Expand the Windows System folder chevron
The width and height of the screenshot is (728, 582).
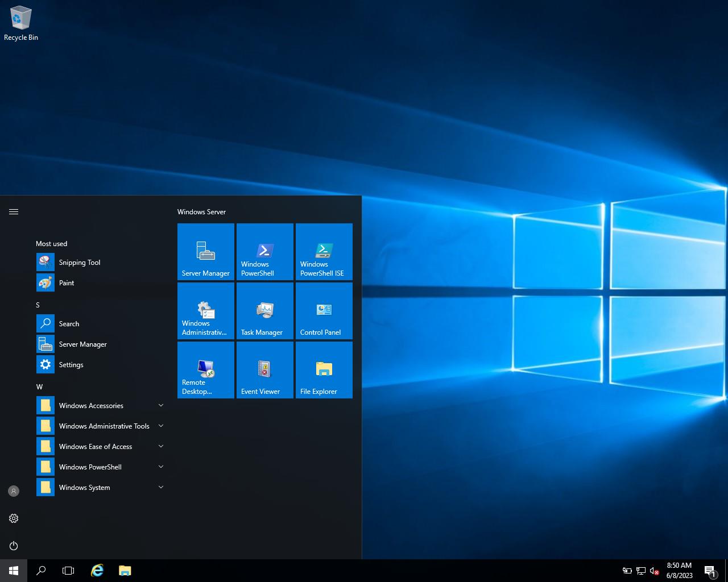[161, 487]
